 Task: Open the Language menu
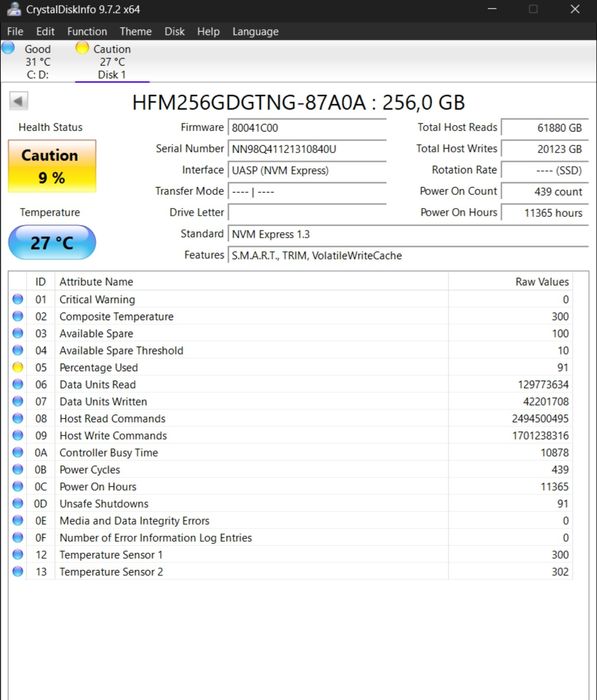255,31
